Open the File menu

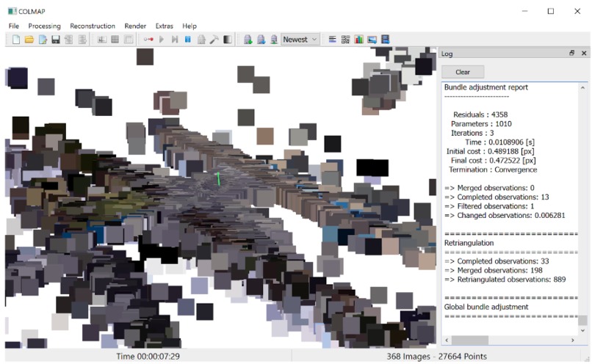pyautogui.click(x=14, y=26)
